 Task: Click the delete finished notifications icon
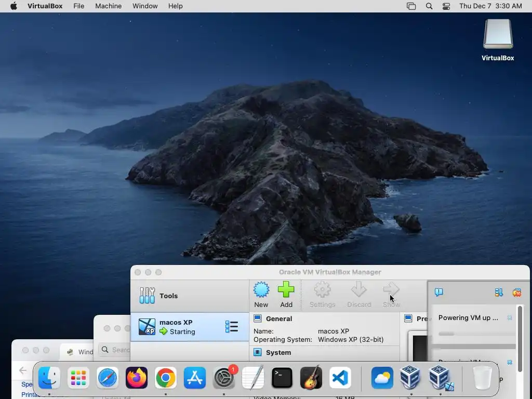pos(517,292)
